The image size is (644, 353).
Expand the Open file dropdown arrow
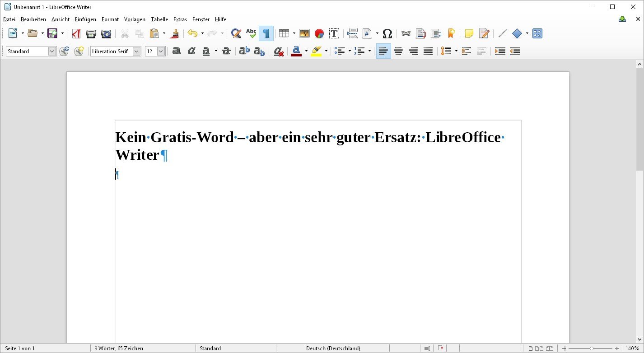point(42,33)
